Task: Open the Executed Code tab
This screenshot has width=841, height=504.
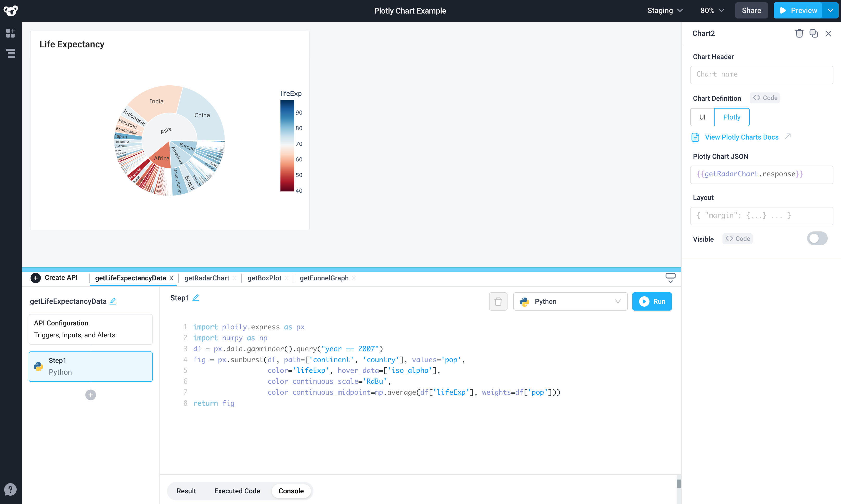Action: click(237, 491)
